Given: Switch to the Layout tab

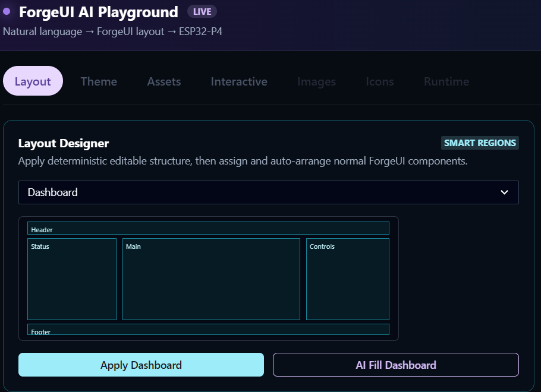Looking at the screenshot, I should point(33,81).
